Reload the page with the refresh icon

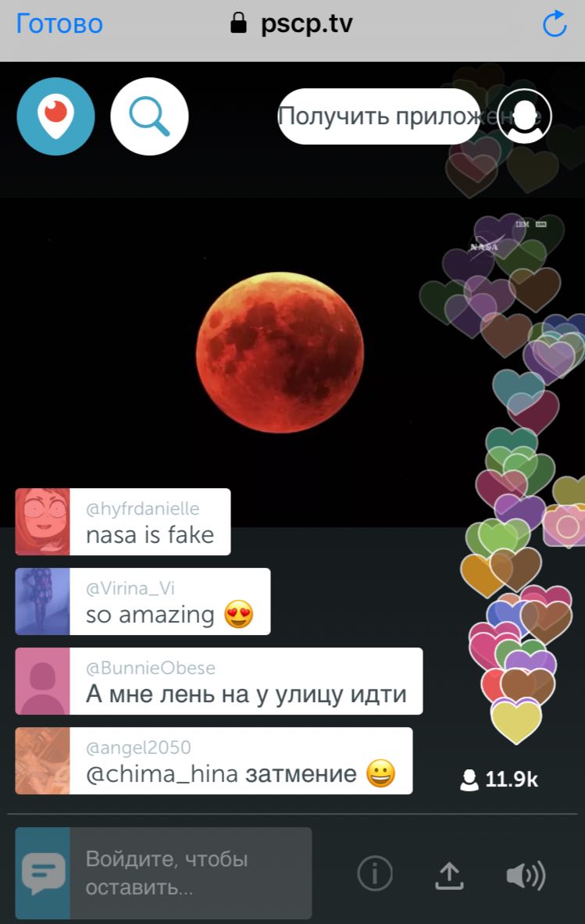555,24
